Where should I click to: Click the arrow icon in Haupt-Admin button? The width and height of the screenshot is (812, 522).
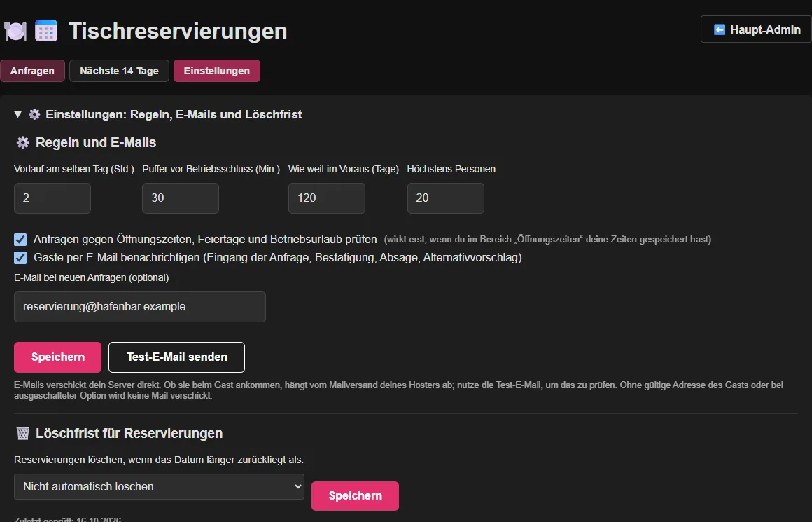pyautogui.click(x=720, y=29)
